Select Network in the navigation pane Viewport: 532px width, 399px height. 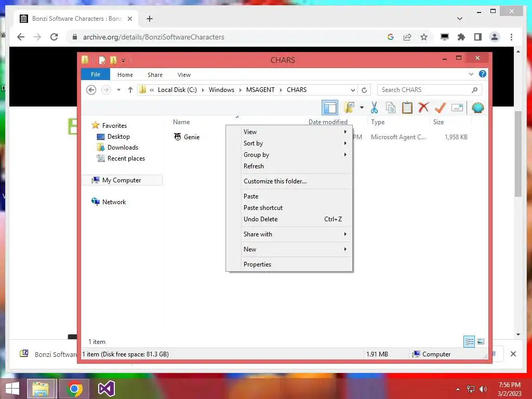[114, 202]
